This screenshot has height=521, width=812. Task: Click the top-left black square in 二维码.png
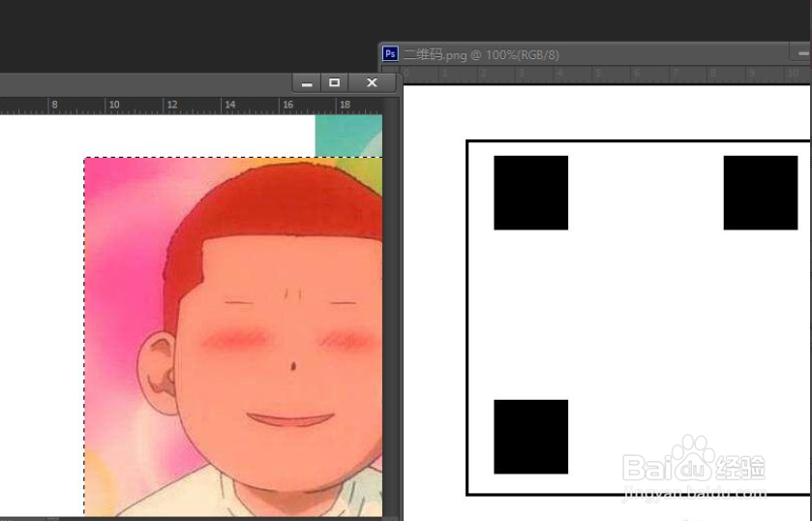[530, 193]
